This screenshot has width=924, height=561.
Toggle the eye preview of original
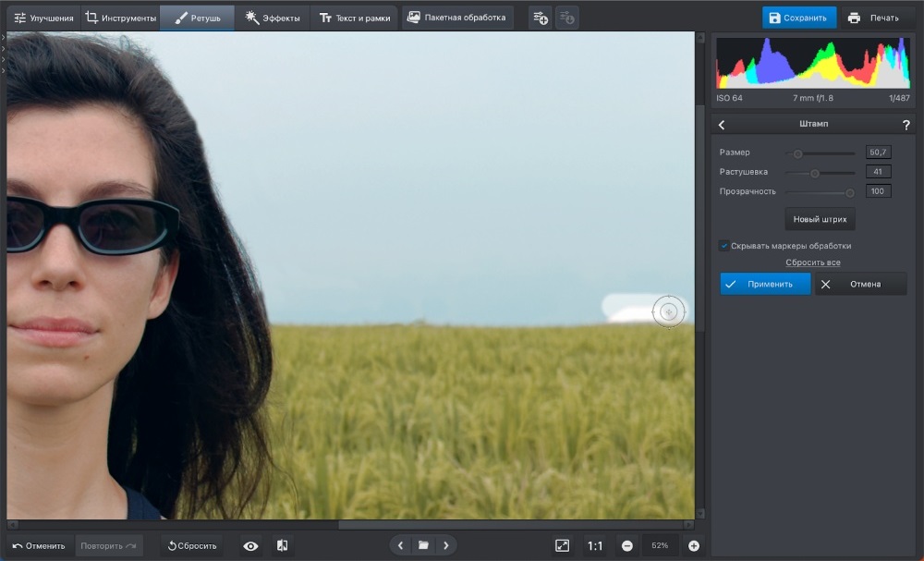(x=250, y=546)
